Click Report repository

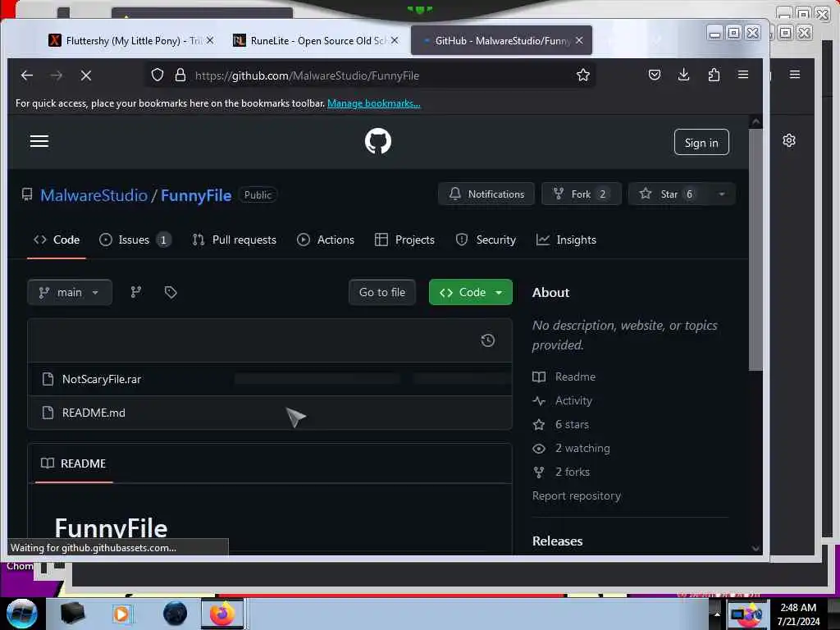(577, 495)
